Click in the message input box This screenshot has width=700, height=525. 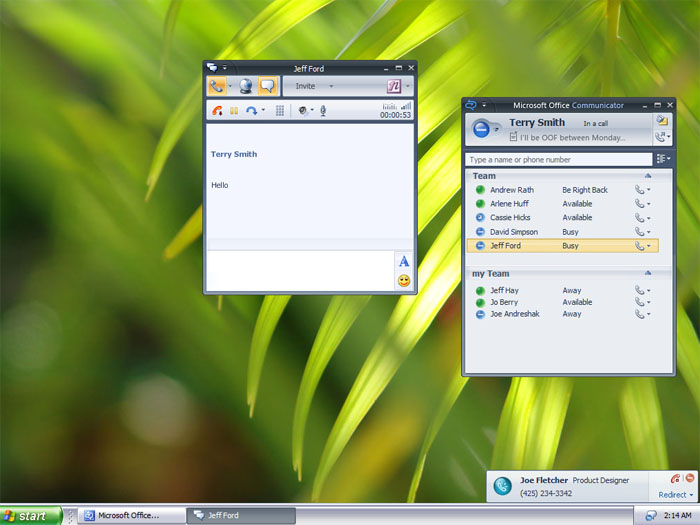tap(300, 270)
